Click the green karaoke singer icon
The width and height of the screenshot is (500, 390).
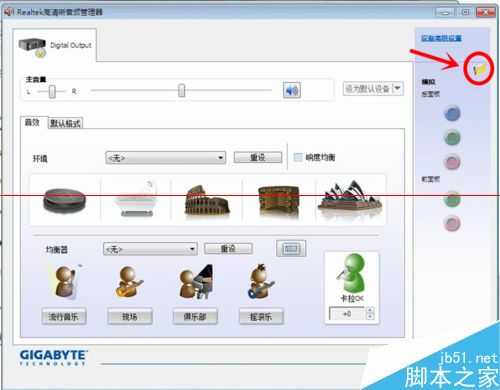tap(351, 273)
